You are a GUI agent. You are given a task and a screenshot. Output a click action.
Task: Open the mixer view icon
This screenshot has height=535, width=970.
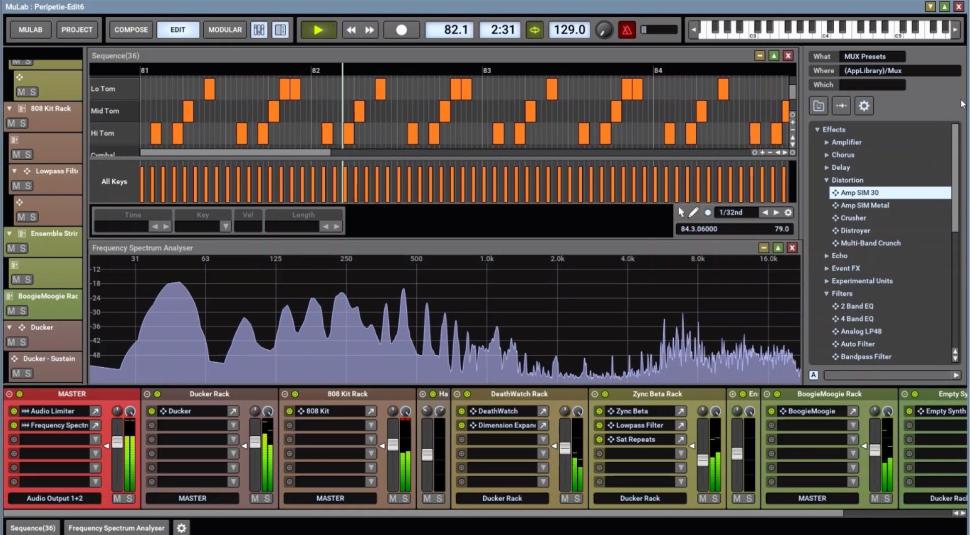[259, 30]
